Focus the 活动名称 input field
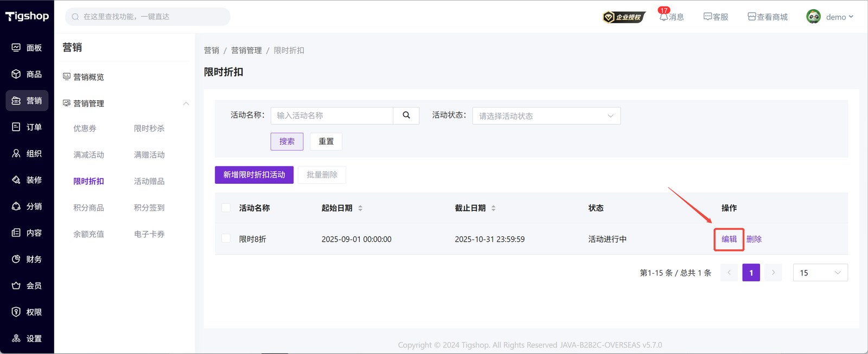Image resolution: width=868 pixels, height=354 pixels. (331, 115)
